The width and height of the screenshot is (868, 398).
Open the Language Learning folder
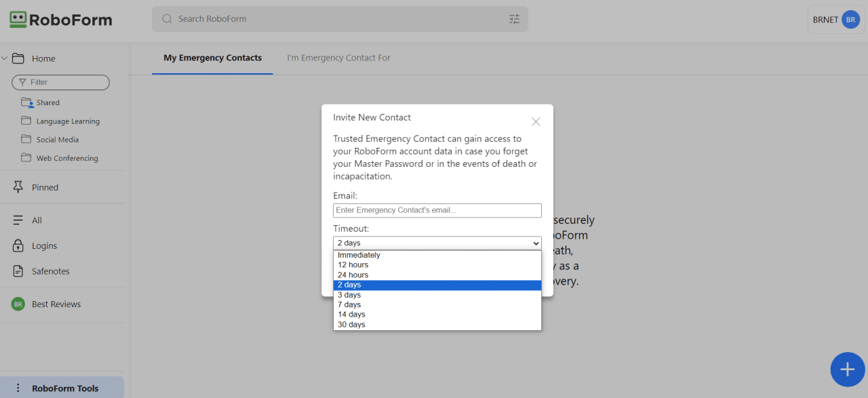(x=67, y=121)
